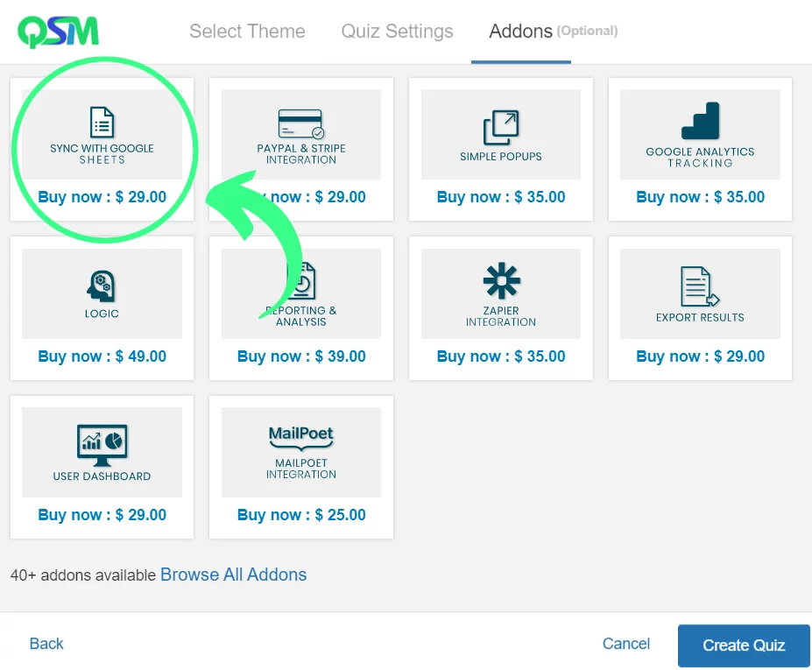
Task: Click the User Dashboard monitor icon
Action: (102, 445)
